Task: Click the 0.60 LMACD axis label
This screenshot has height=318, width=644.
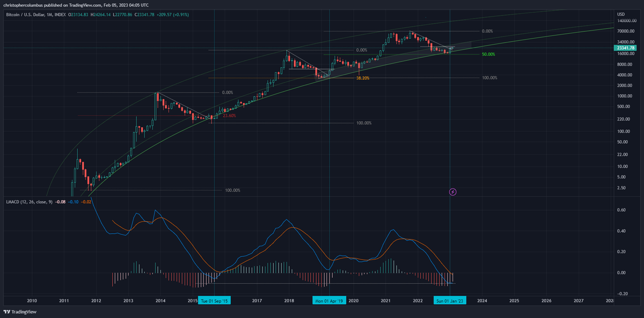Action: click(621, 210)
